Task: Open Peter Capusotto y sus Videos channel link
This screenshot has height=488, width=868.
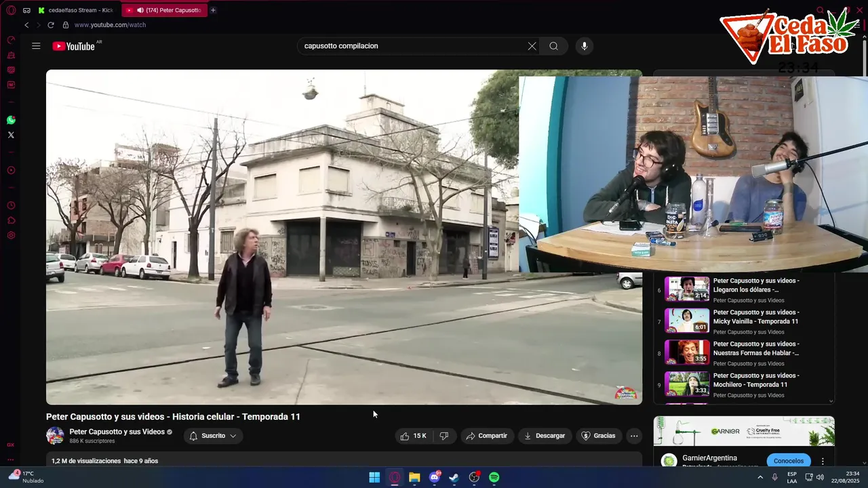Action: pyautogui.click(x=117, y=432)
